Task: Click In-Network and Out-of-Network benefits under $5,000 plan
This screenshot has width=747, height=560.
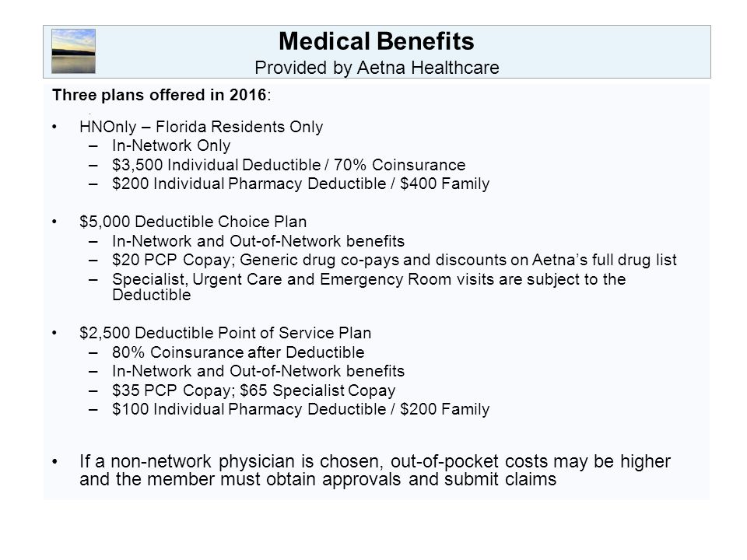Action: point(258,241)
